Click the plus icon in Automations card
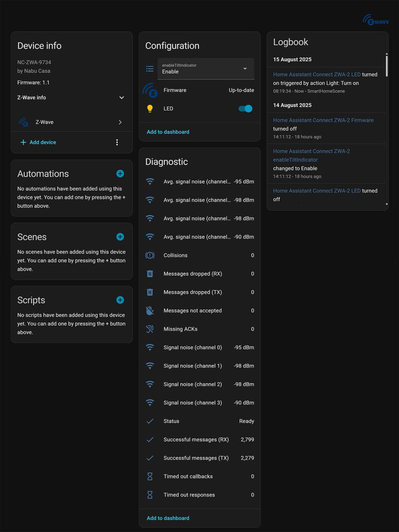The width and height of the screenshot is (399, 532). pyautogui.click(x=120, y=174)
